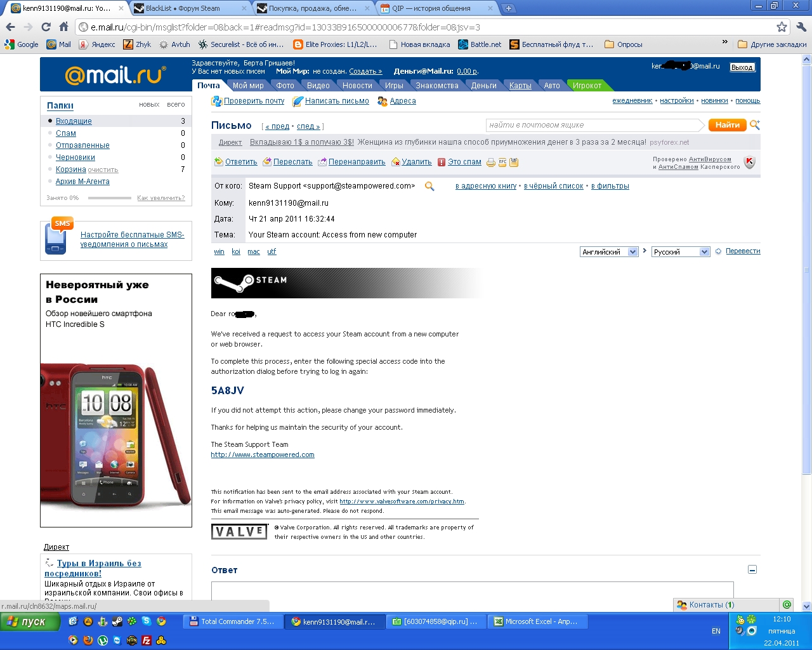Open the Опросы bookmarks folder
This screenshot has height=650, width=812.
(x=624, y=44)
